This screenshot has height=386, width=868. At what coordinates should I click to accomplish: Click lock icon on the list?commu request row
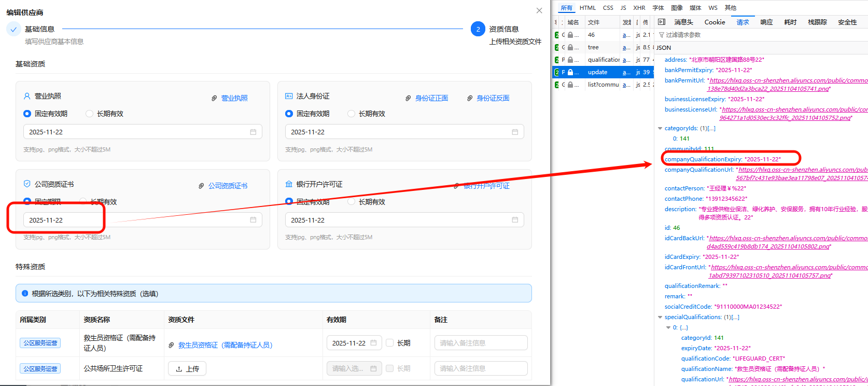[570, 85]
